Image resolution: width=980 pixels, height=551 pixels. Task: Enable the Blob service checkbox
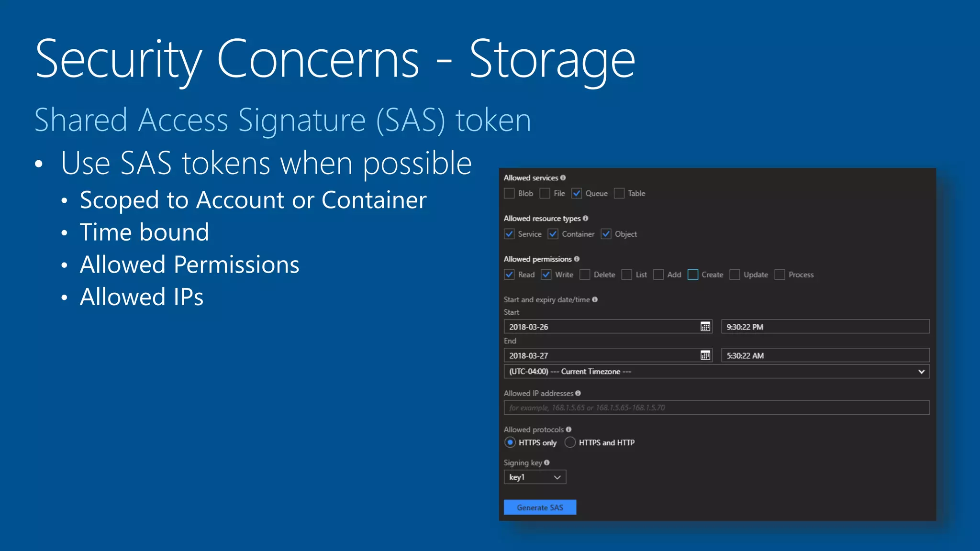click(509, 193)
